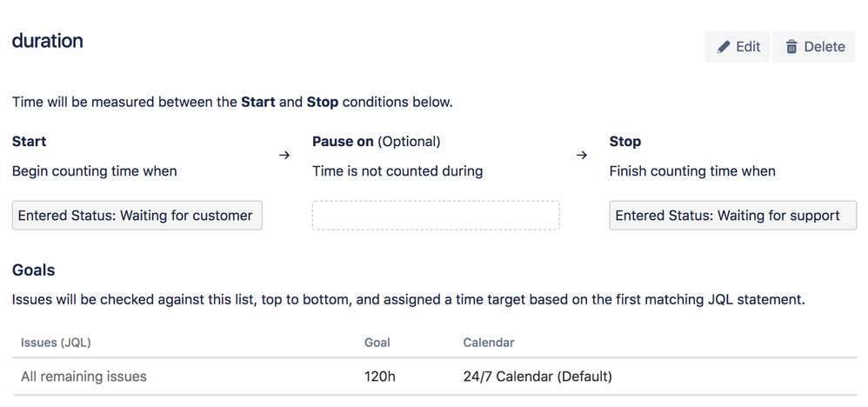Click the Goals section heading
This screenshot has height=407, width=868.
(34, 270)
